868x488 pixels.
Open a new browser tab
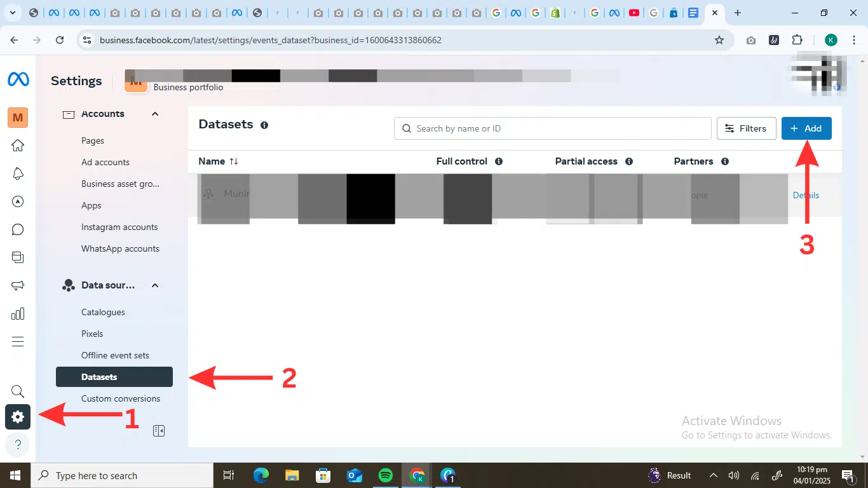coord(737,13)
